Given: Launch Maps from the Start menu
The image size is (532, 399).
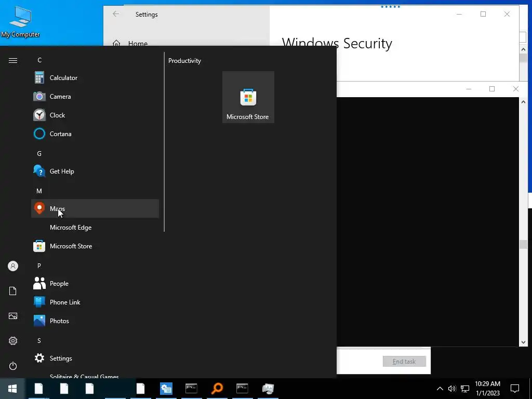Looking at the screenshot, I should 95,209.
